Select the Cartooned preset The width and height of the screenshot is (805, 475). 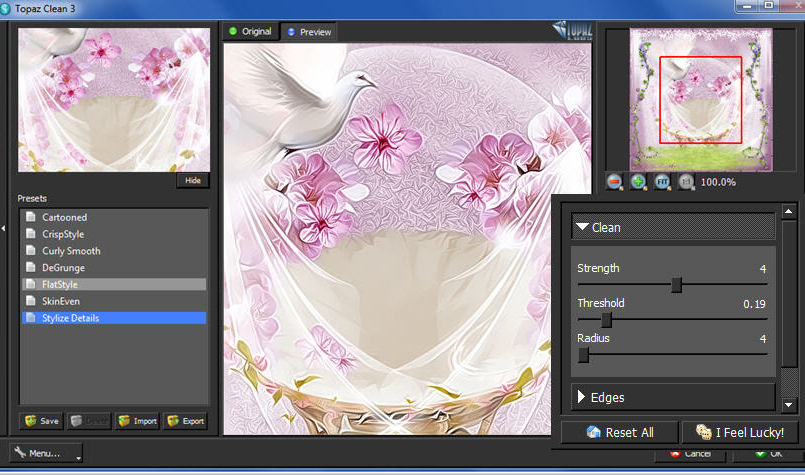114,217
